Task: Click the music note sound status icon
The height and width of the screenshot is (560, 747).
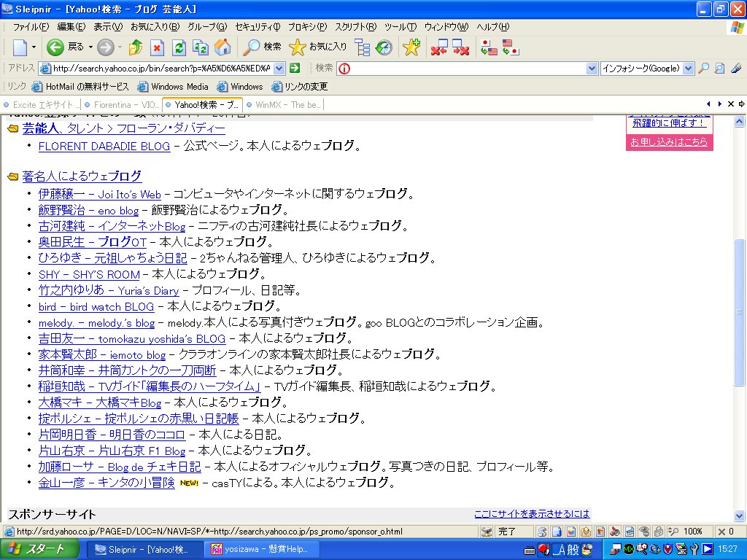Action: [615, 532]
